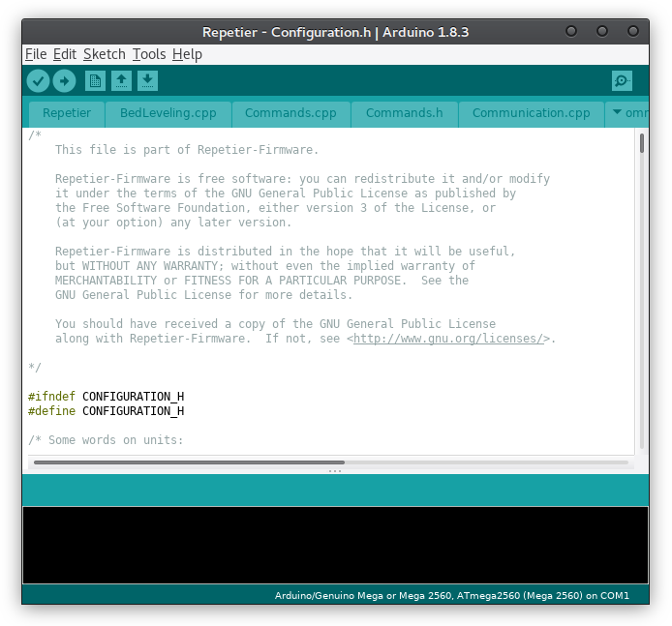Save the sketch with the Save icon
Viewport: 672px width, 626px height.
pyautogui.click(x=147, y=81)
